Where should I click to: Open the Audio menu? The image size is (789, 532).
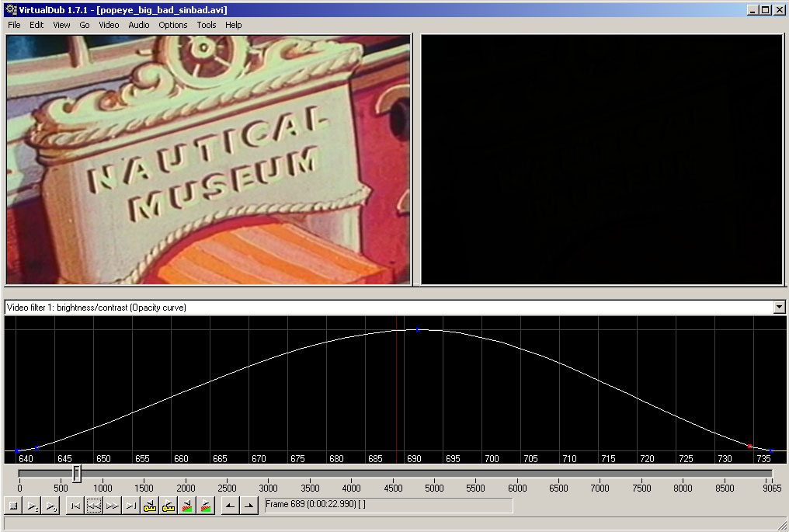click(x=139, y=25)
